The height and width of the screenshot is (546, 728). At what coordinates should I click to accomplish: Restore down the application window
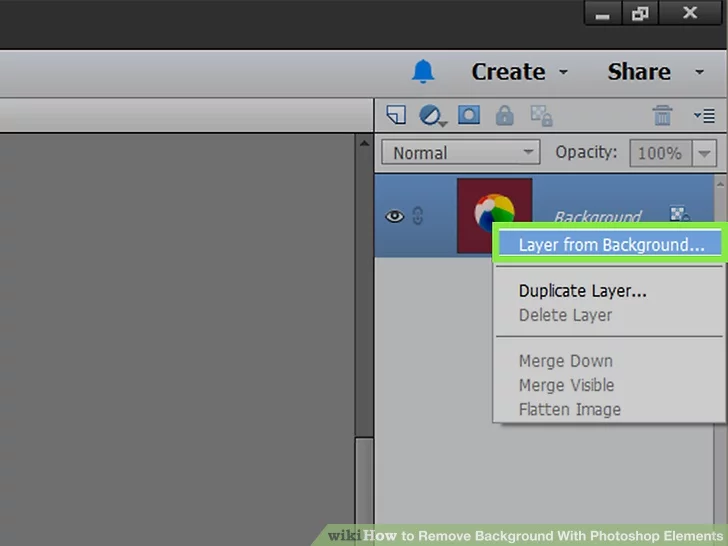point(640,13)
